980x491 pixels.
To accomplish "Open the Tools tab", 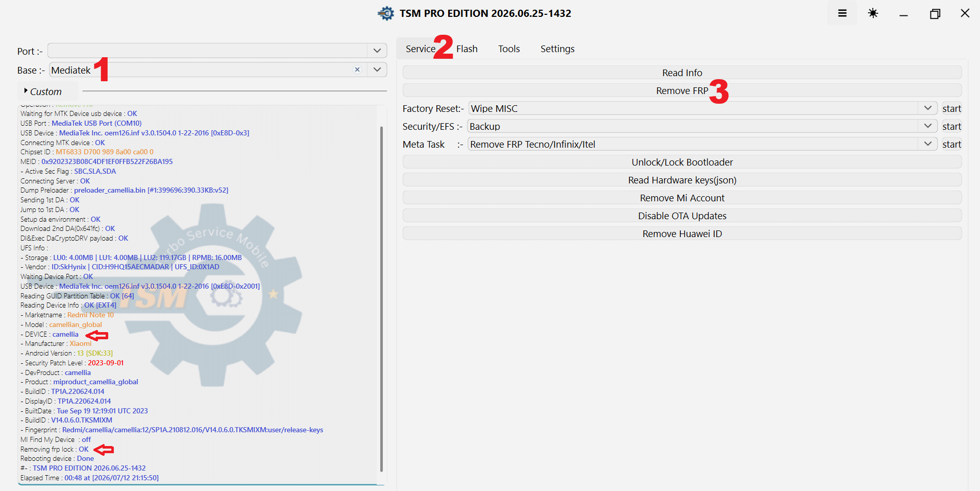I will (509, 49).
